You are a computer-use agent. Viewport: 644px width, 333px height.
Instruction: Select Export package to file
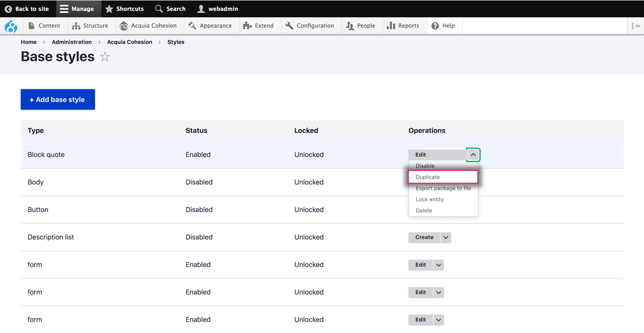point(443,188)
